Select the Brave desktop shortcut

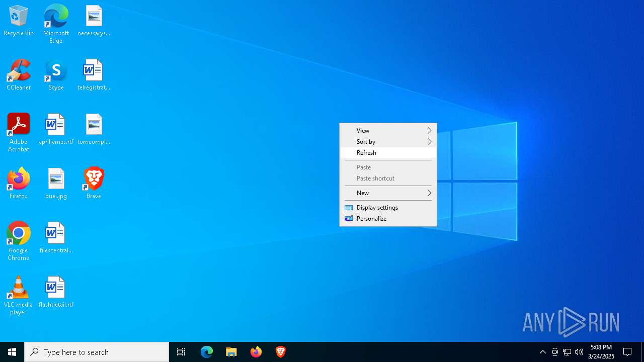tap(94, 184)
